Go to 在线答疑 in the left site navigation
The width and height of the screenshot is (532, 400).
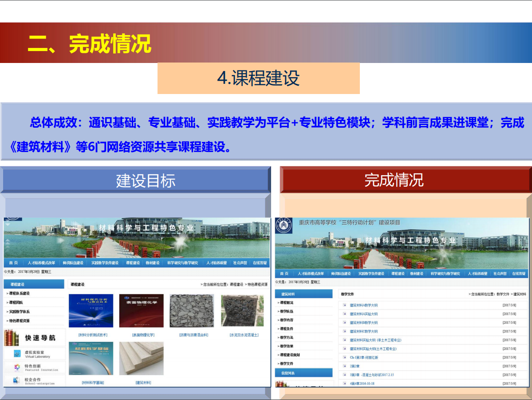tap(260, 263)
